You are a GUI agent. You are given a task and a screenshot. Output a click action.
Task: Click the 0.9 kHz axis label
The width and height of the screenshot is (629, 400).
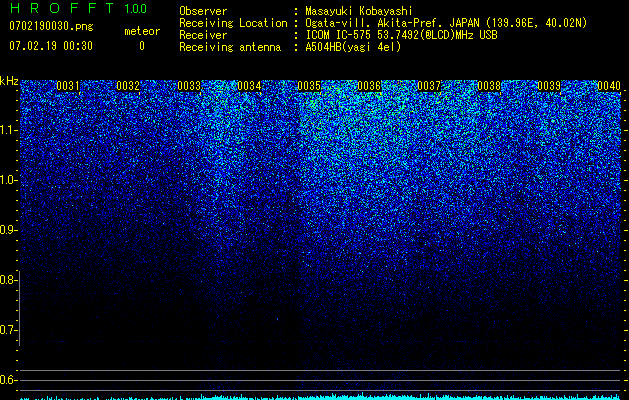pos(8,230)
